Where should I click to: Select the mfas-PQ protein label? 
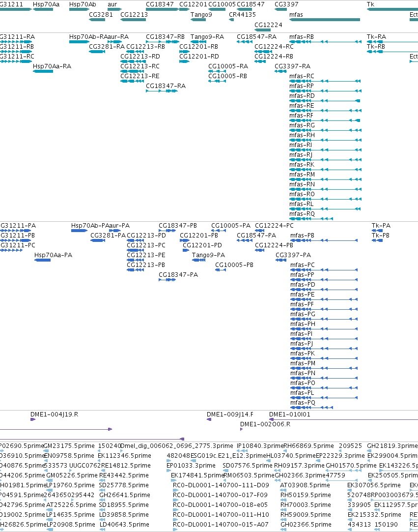303,403
